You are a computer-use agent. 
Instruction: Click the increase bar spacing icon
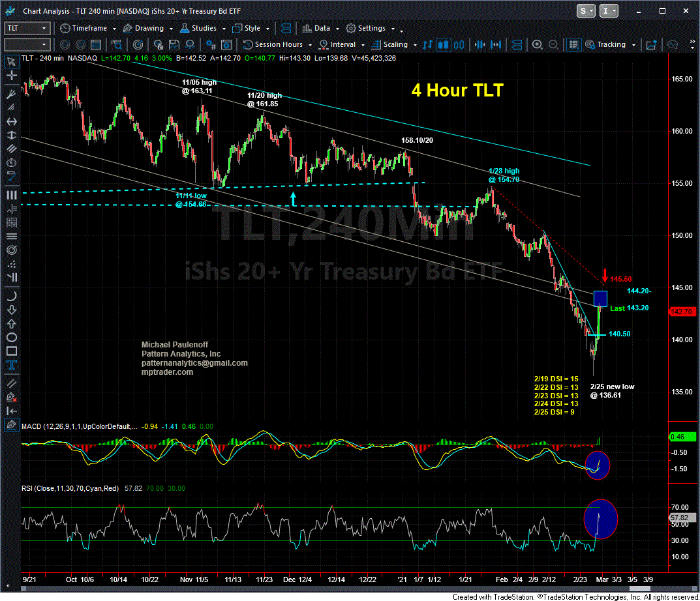point(496,44)
